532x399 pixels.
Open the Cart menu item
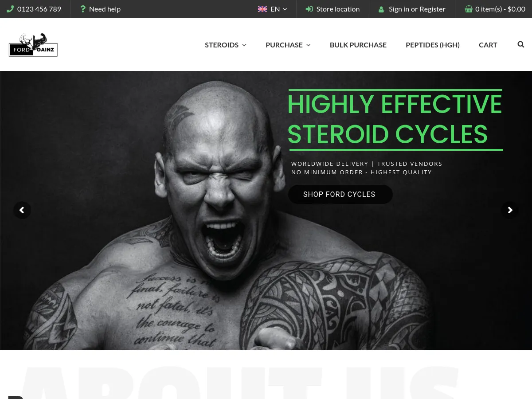tap(488, 45)
